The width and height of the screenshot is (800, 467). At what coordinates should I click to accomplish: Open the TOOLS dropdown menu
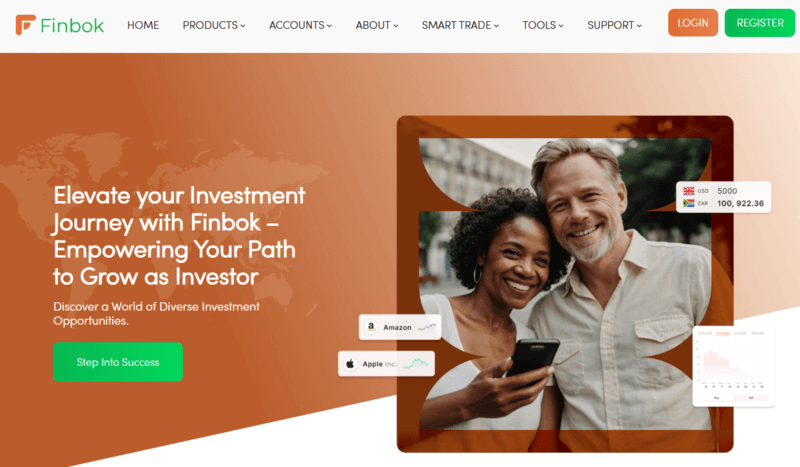click(543, 25)
